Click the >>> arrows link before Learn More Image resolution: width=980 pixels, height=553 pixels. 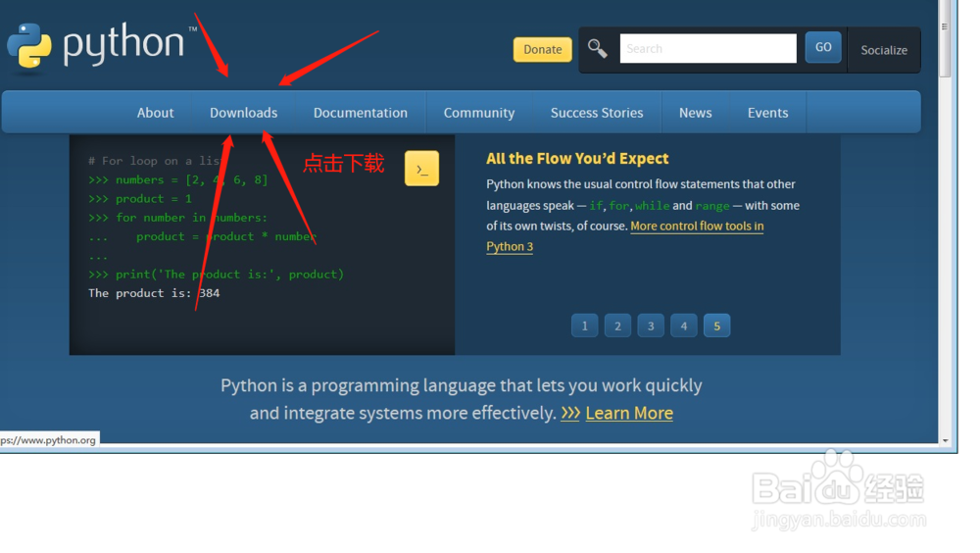click(x=570, y=413)
